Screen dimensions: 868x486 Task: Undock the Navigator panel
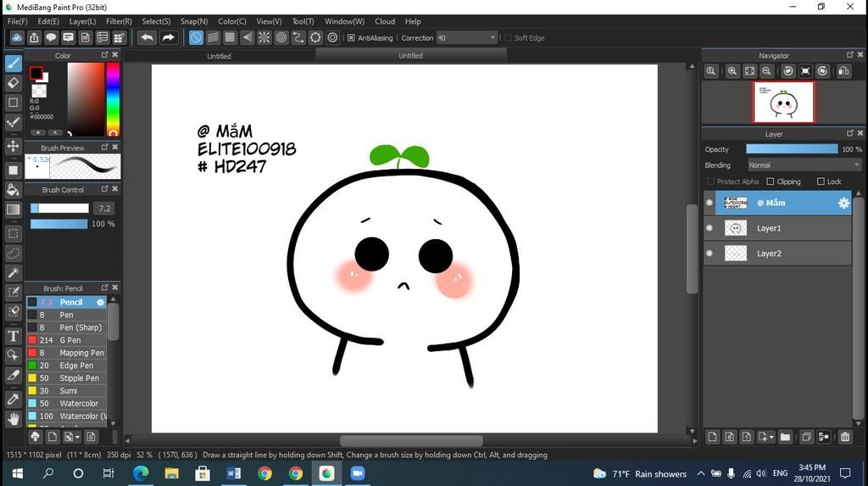pos(849,55)
